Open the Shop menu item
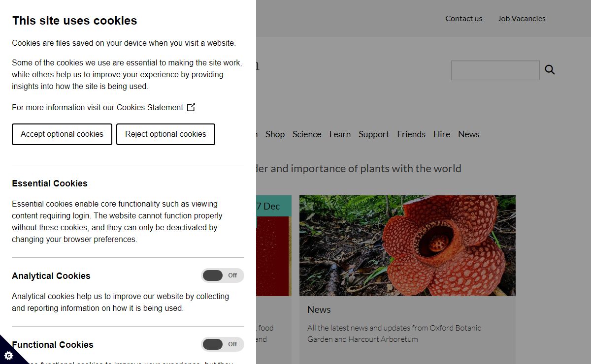The width and height of the screenshot is (591, 364). point(275,134)
